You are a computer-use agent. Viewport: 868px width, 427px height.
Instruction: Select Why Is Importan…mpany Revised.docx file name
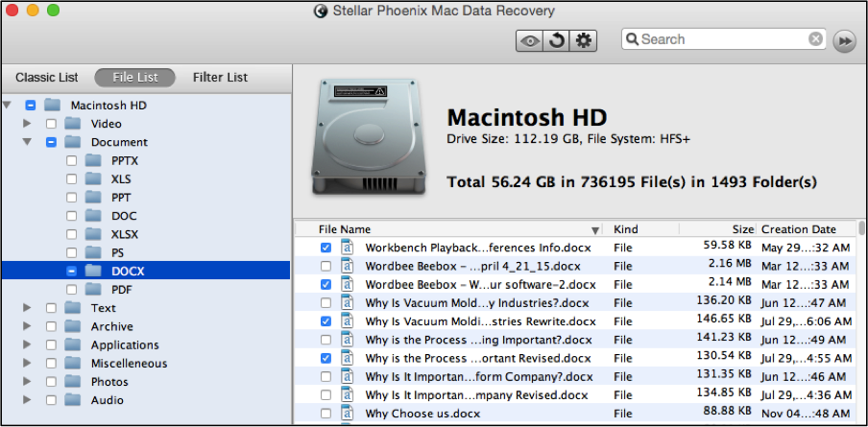tap(476, 395)
